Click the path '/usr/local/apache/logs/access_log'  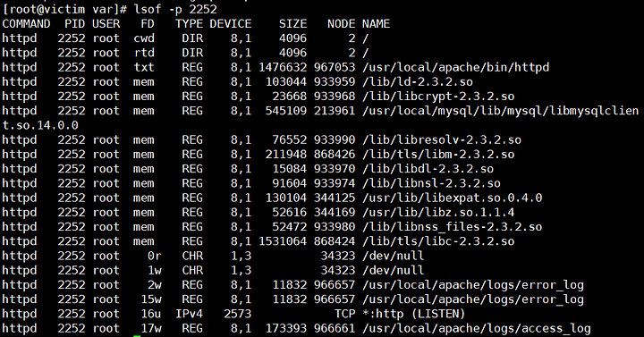477,328
